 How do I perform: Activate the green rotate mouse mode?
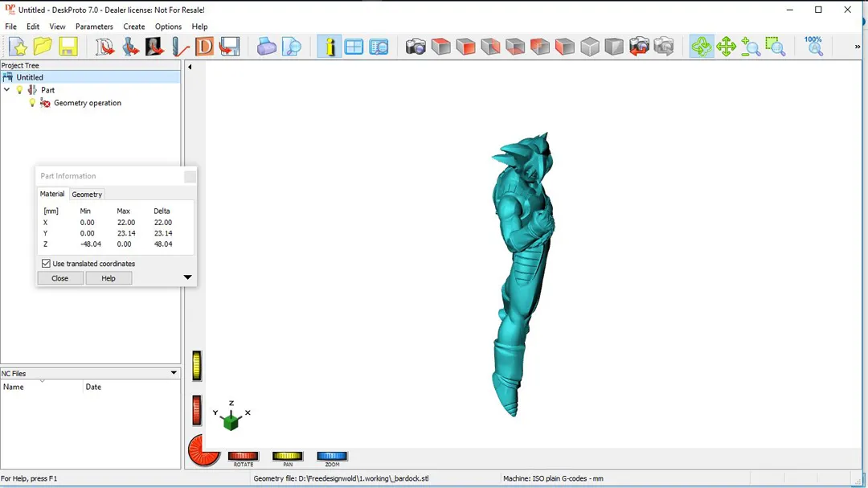[x=702, y=47]
